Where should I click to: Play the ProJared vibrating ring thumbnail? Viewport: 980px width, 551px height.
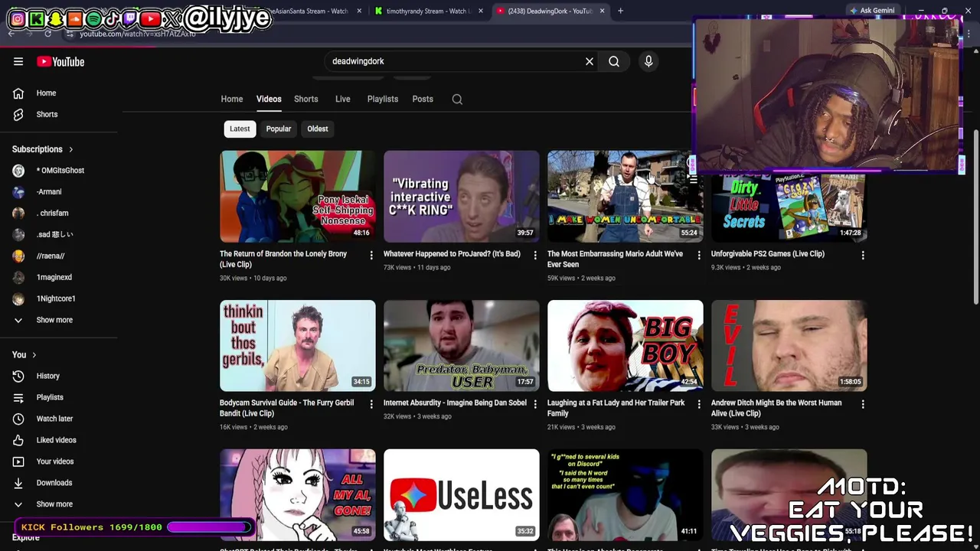pyautogui.click(x=462, y=197)
